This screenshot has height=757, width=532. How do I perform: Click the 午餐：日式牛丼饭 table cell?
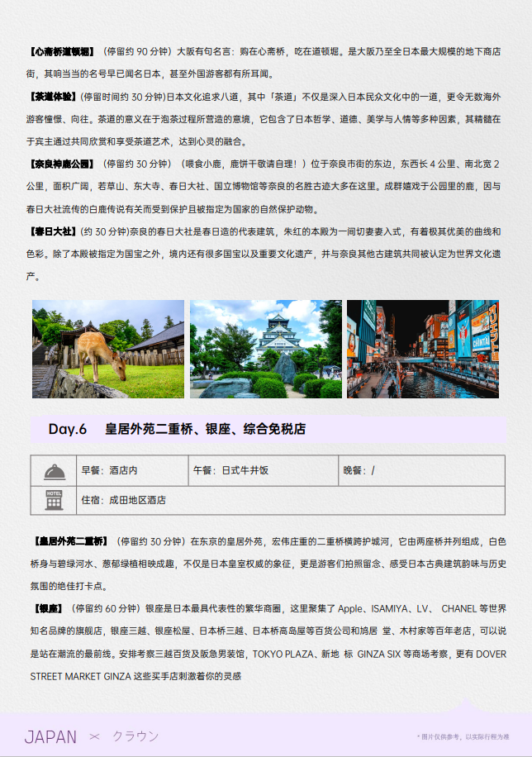click(263, 470)
